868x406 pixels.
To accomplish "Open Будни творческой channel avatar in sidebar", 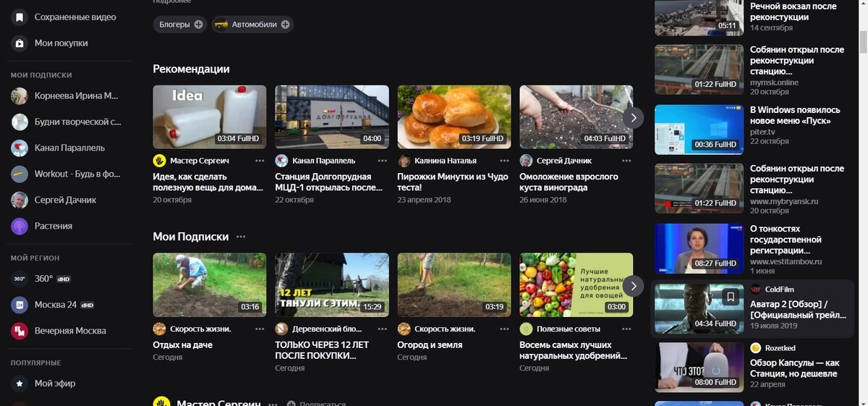I will coord(20,122).
